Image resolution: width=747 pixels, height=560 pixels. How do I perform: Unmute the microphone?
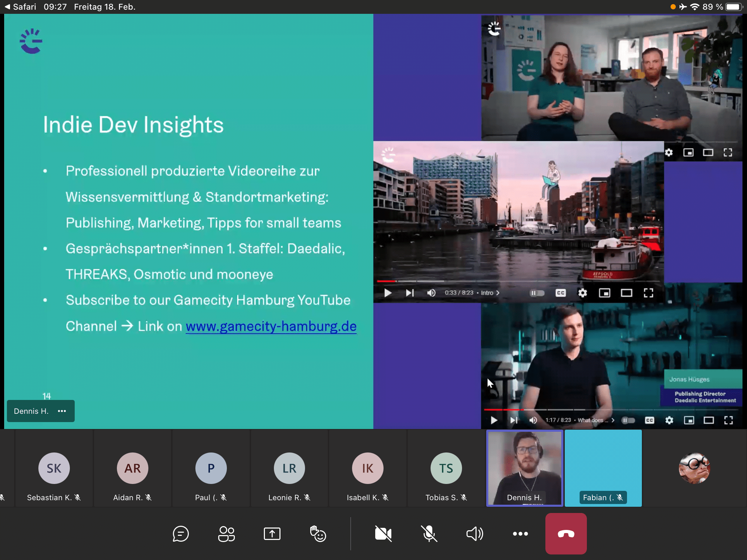tap(429, 534)
